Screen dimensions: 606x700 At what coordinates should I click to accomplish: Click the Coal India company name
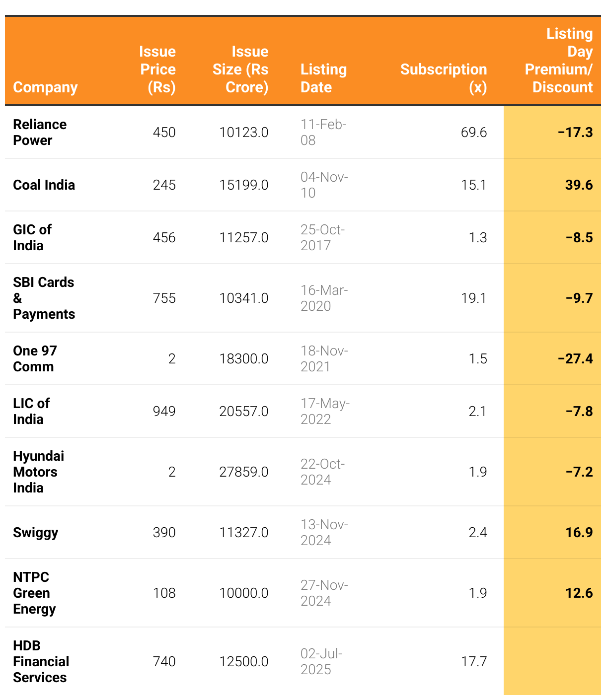44,185
